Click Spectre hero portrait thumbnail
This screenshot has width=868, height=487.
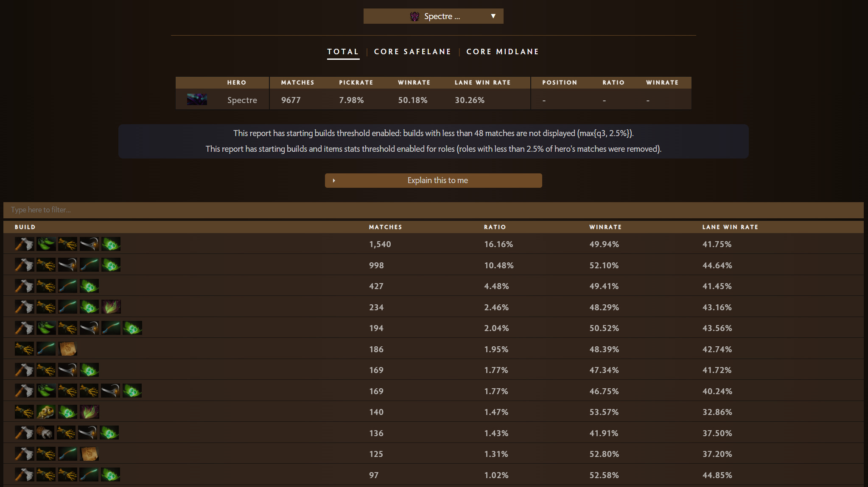(197, 100)
